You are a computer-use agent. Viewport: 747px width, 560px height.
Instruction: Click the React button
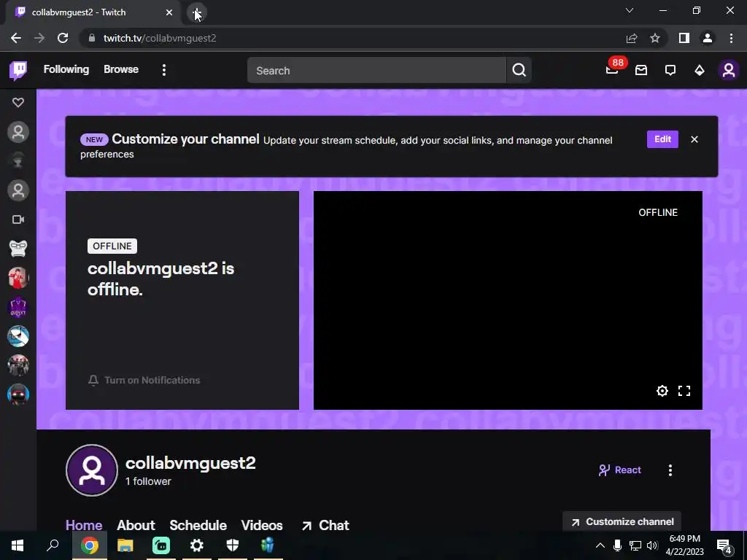point(620,470)
